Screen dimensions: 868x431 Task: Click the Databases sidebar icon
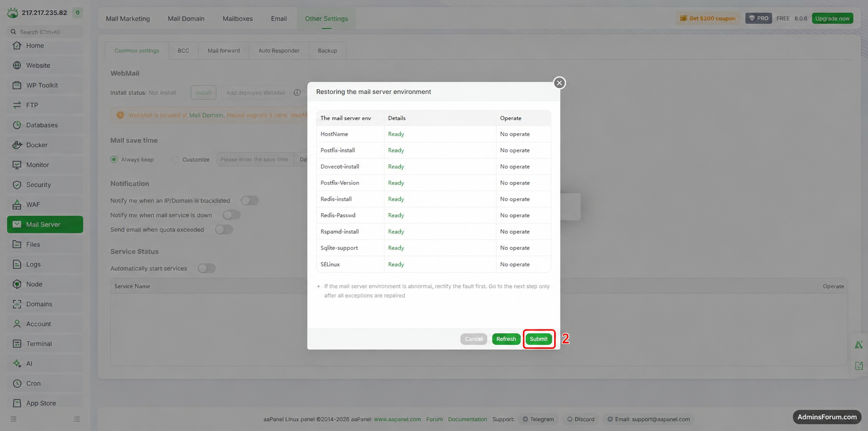tap(17, 125)
